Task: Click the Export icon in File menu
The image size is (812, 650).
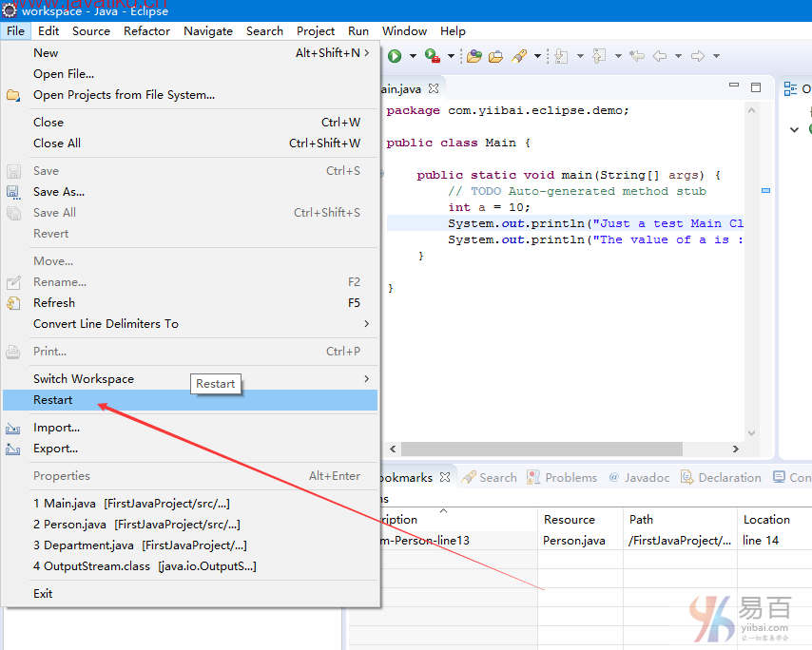Action: pos(13,449)
